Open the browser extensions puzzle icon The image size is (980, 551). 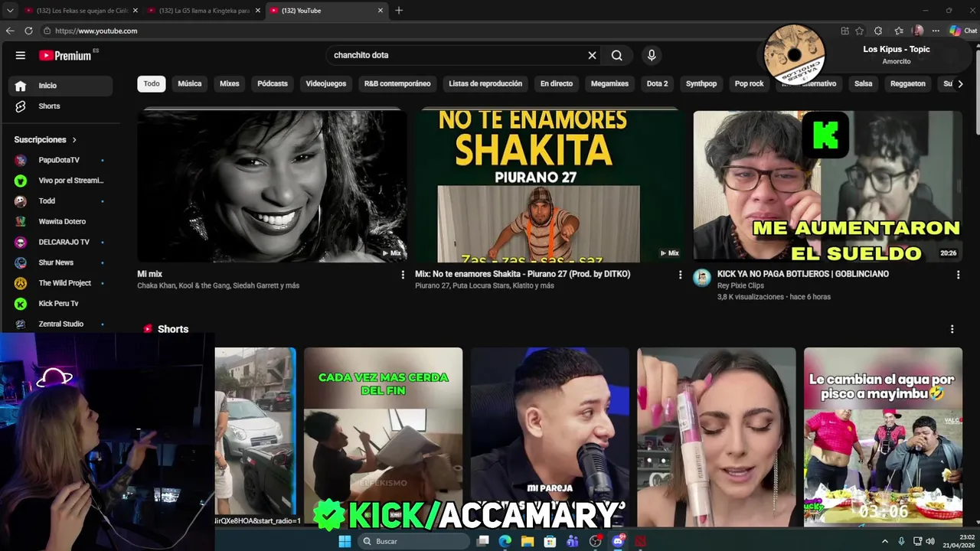click(x=878, y=31)
